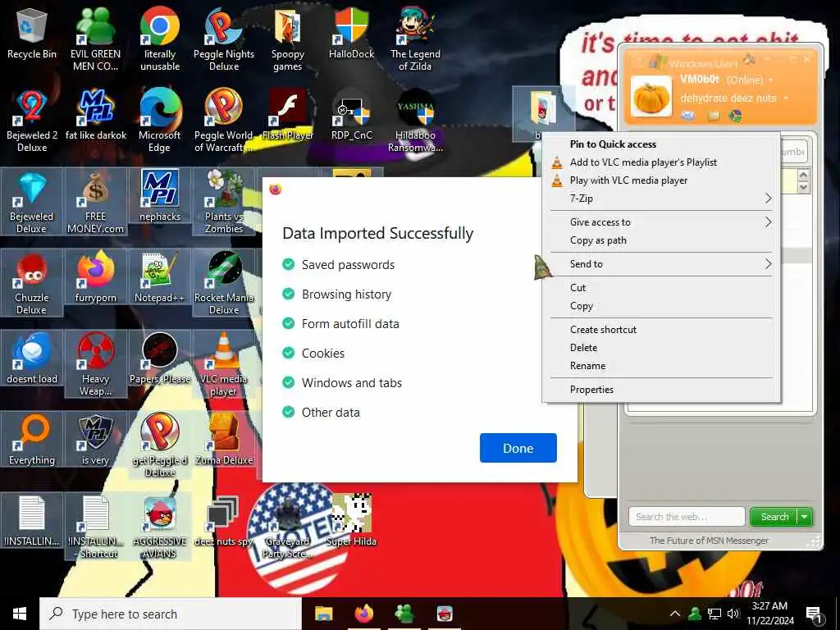
Task: Click the clock showing 3:27 AM
Action: point(769,614)
